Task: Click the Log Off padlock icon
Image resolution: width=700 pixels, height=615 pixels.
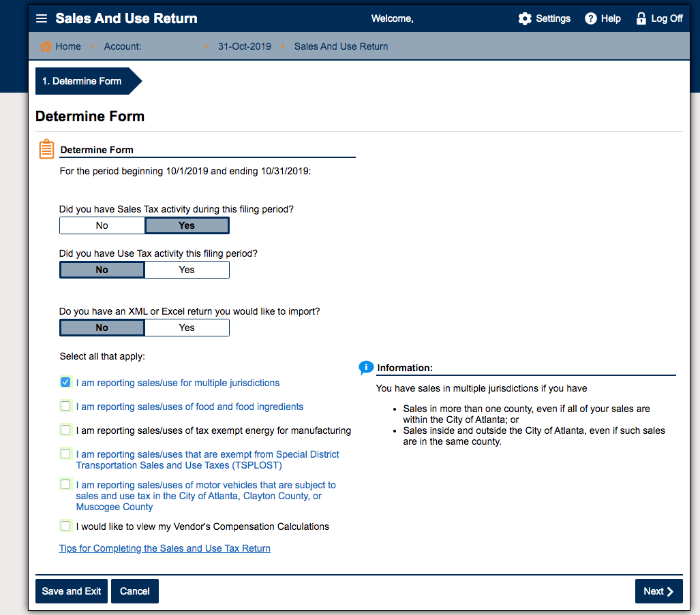Action: (x=641, y=18)
